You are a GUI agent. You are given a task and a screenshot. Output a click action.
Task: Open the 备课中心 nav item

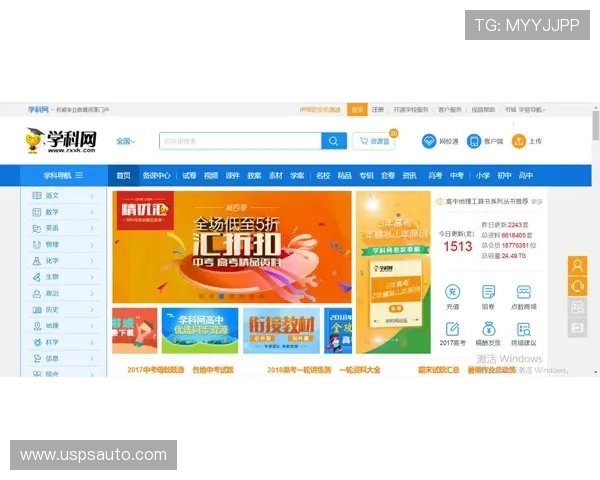pyautogui.click(x=157, y=176)
